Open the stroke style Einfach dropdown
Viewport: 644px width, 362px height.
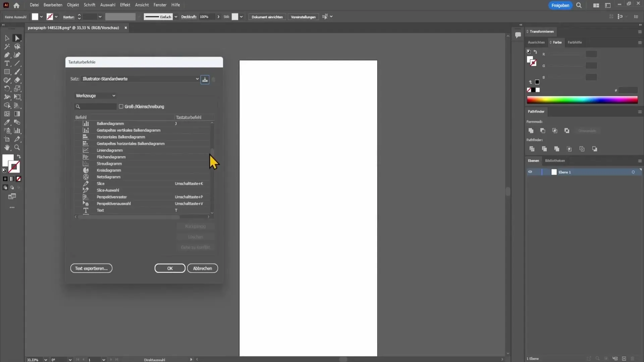pyautogui.click(x=176, y=17)
